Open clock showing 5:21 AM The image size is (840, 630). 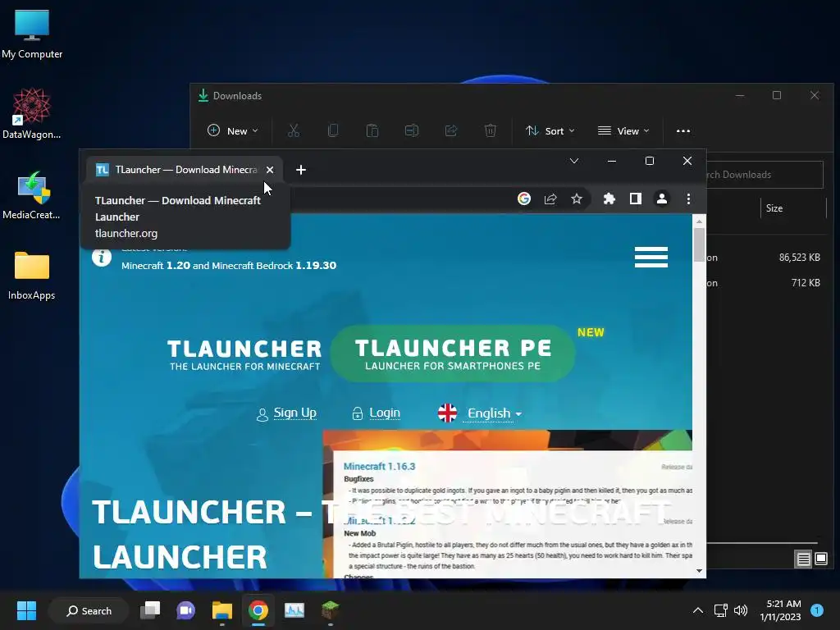click(x=781, y=610)
